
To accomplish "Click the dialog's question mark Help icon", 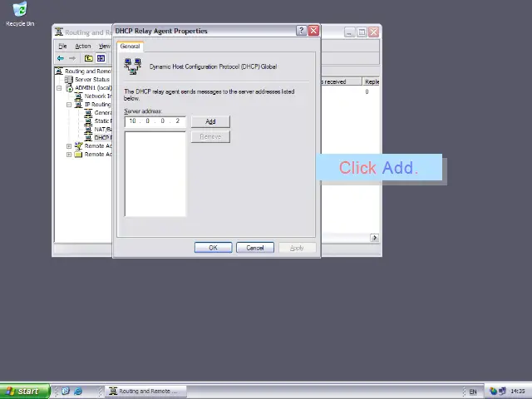I will point(301,31).
